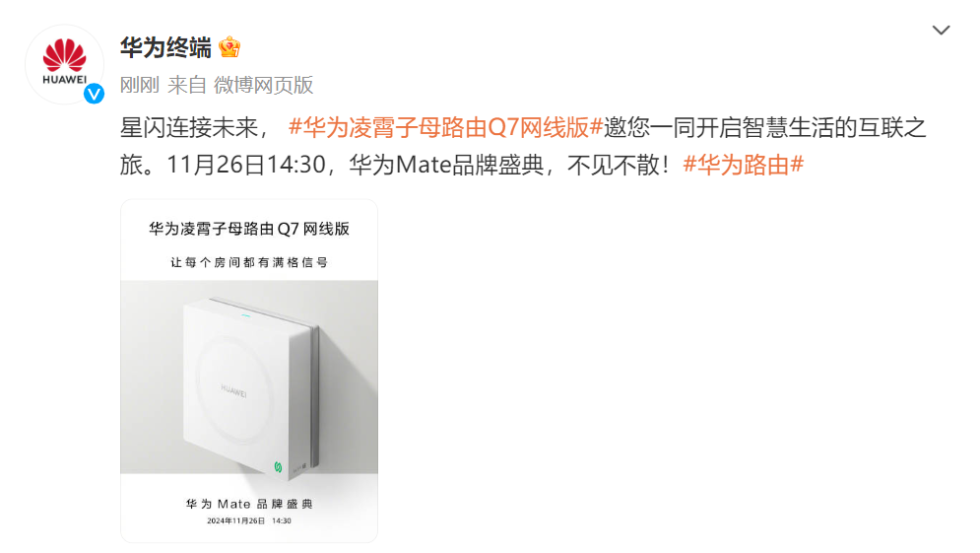
Task: Click poster heading 华为凌霄子母路由 Q7 网线版
Action: [x=249, y=229]
